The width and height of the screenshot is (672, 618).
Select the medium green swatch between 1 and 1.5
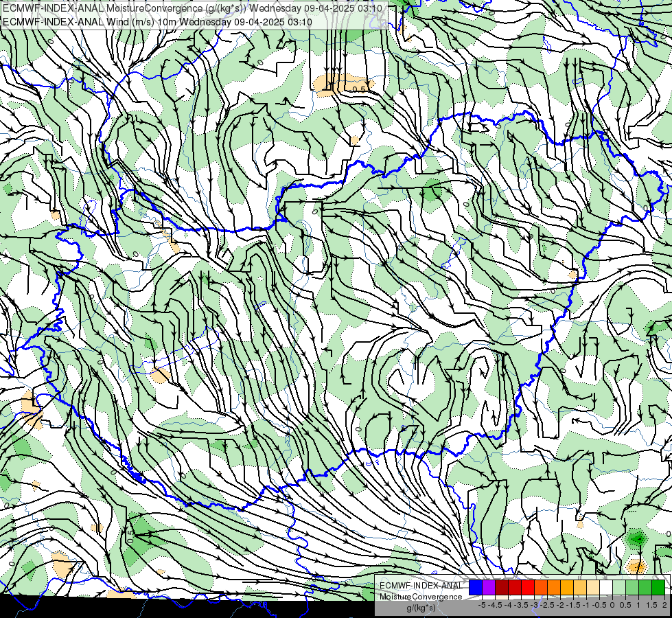point(645,588)
